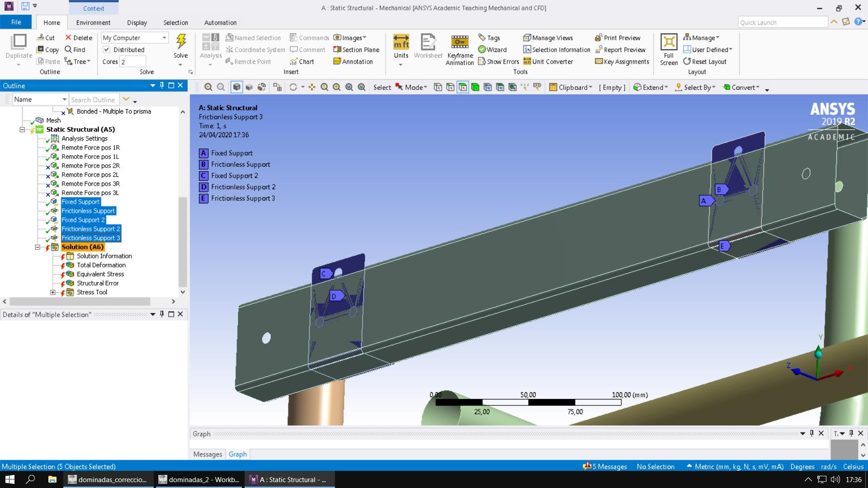Switch to the Display ribbon tab
Viewport: 868px width, 488px height.
137,23
